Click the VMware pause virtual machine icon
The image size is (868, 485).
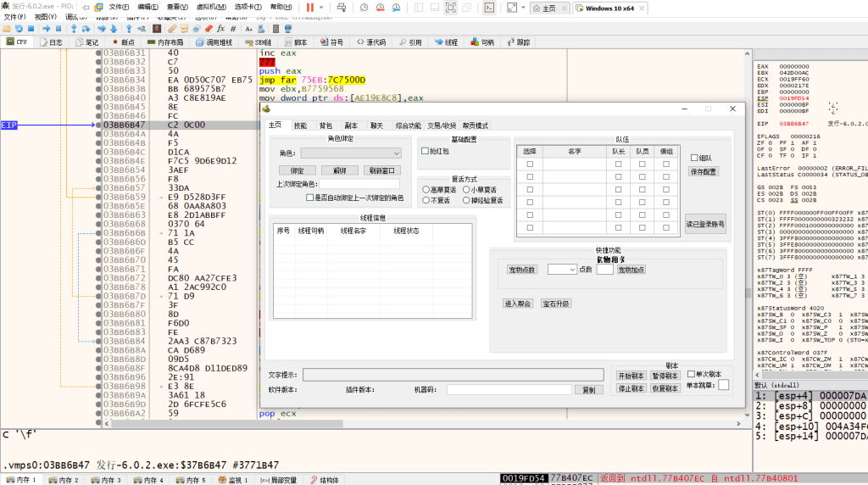[311, 8]
